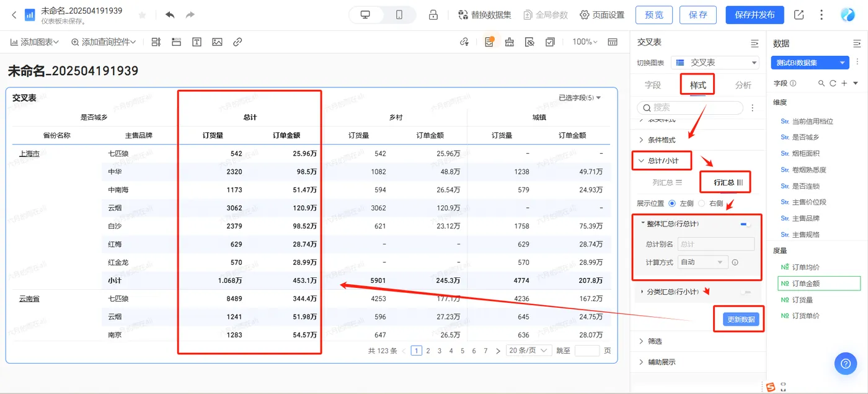Click the layout grid icon right of 100%
This screenshot has height=394, width=868.
[x=613, y=42]
